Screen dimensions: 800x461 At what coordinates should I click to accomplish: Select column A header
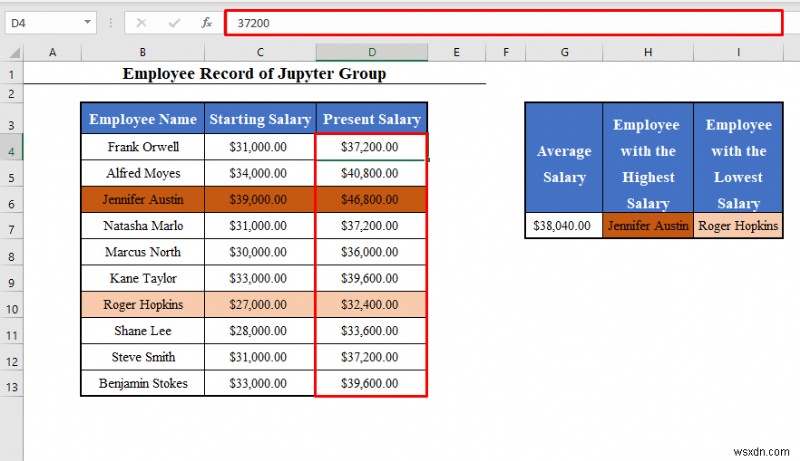click(52, 52)
